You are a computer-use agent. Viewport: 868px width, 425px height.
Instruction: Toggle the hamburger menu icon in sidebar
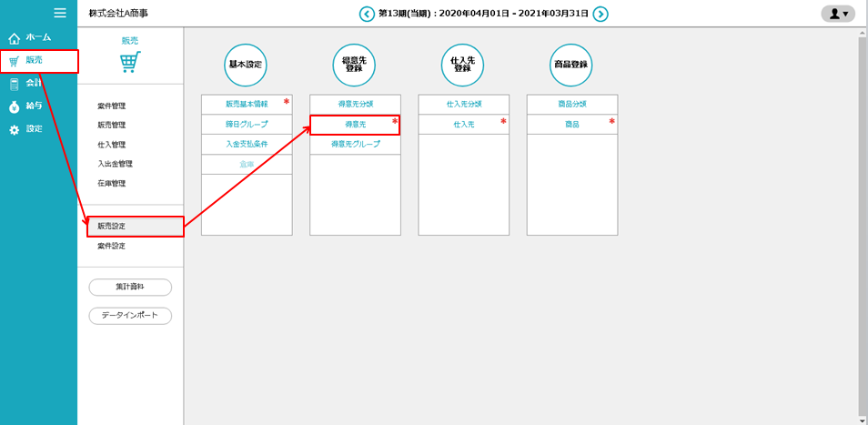coord(60,13)
